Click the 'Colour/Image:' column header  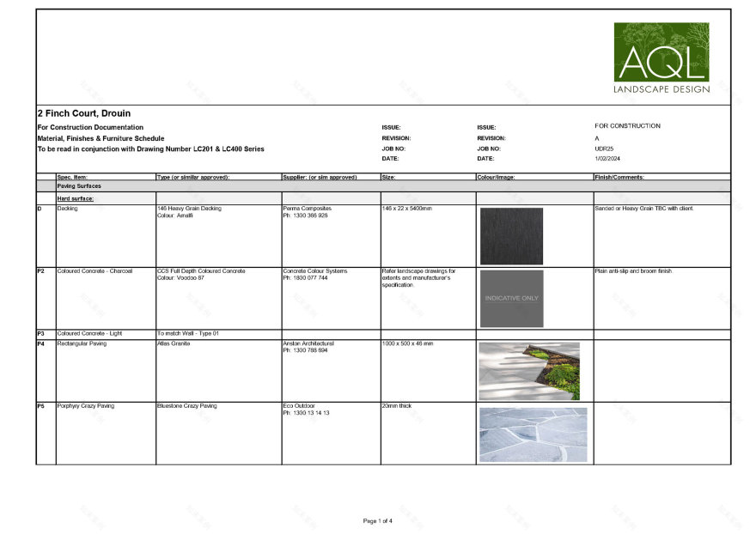tap(495, 177)
